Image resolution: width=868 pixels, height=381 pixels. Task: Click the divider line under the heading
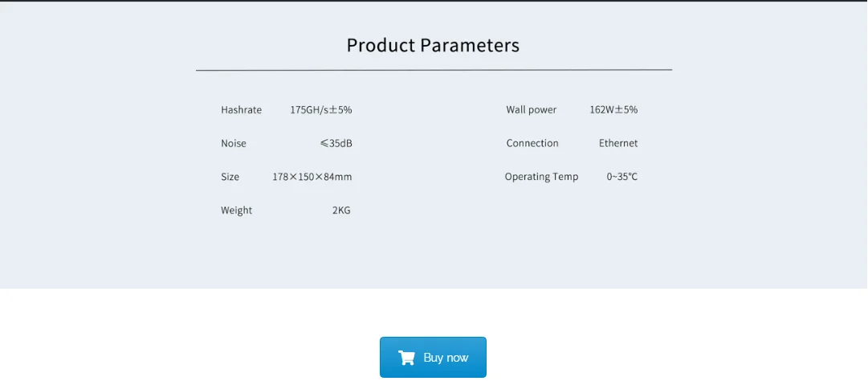click(434, 71)
